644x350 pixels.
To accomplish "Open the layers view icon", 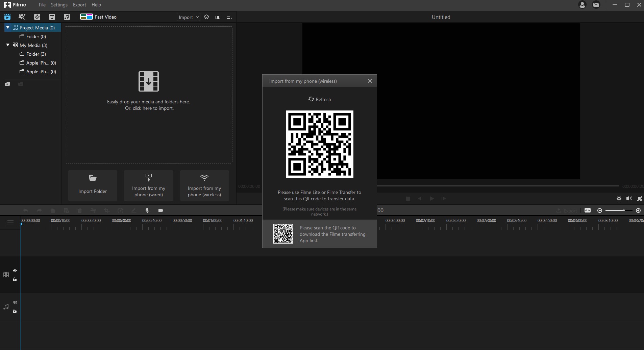I will (x=206, y=17).
